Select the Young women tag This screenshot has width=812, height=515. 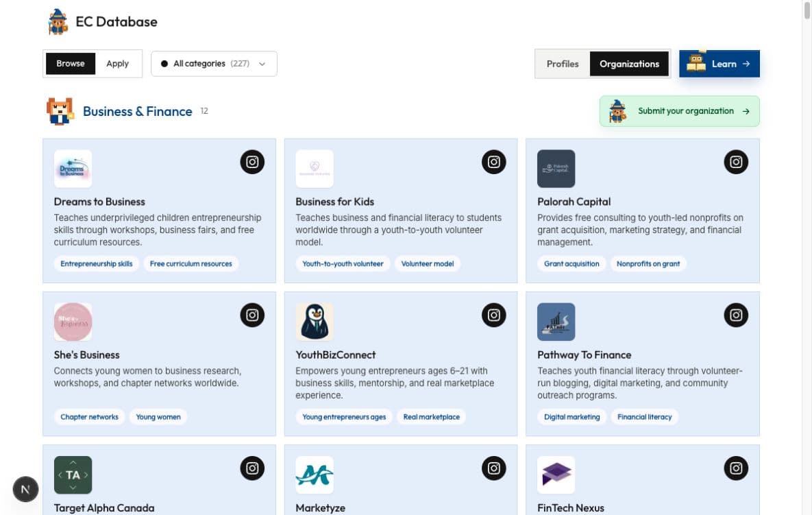[158, 417]
